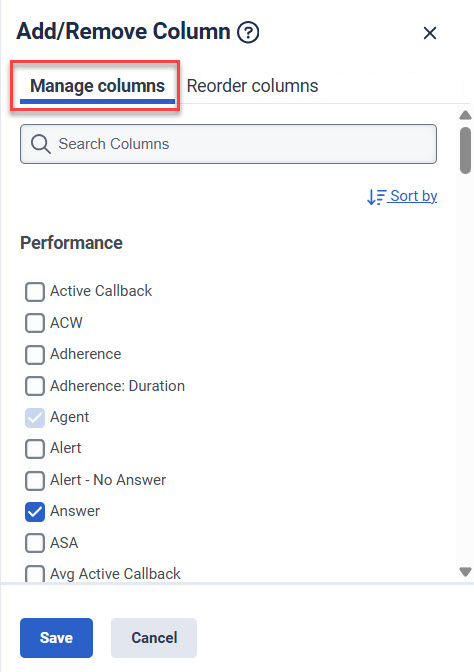The width and height of the screenshot is (474, 672).
Task: Check the ACW column checkbox
Action: coord(35,323)
